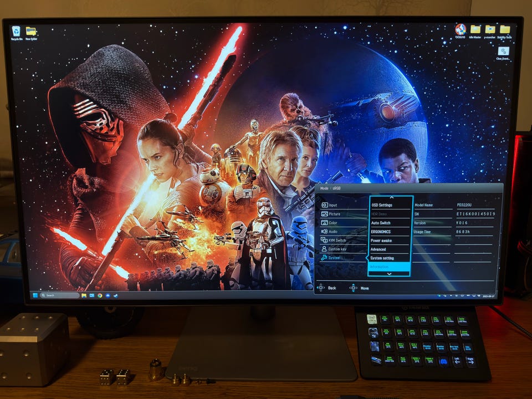Open Steam from the taskbar
Image resolution: width=532 pixels, height=399 pixels.
click(115, 295)
